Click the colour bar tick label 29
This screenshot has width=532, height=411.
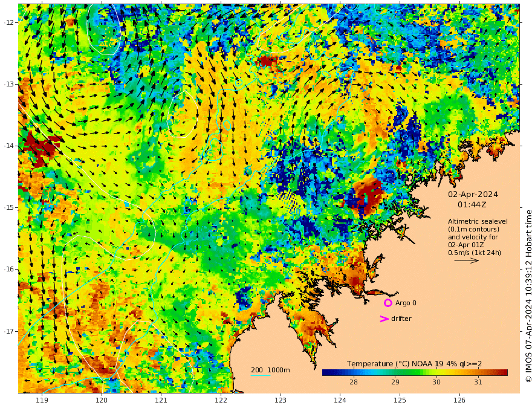point(395,382)
